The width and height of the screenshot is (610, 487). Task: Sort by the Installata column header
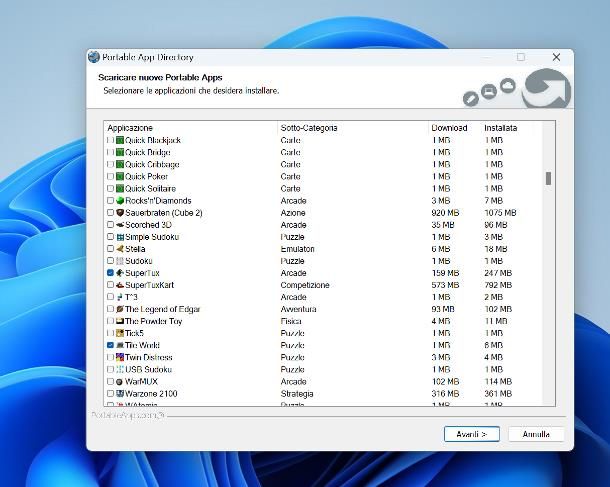(511, 128)
